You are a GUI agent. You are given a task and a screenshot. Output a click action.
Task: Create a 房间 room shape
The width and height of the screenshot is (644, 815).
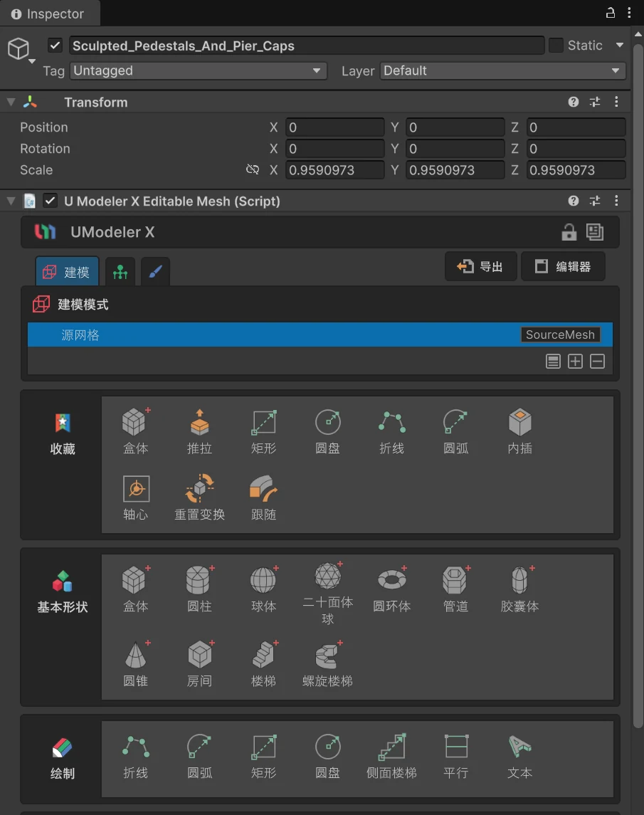(x=199, y=664)
